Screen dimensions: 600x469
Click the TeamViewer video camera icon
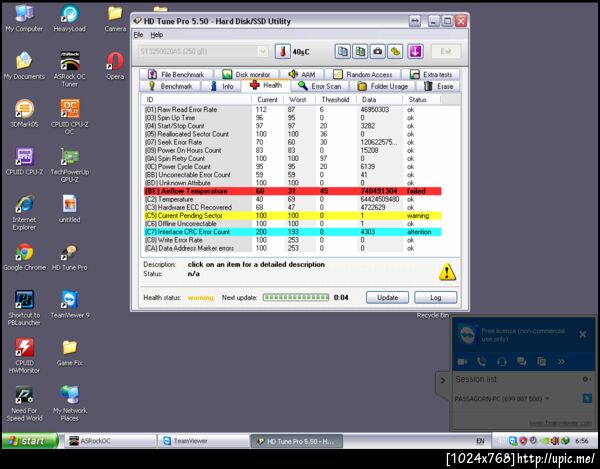coord(462,361)
